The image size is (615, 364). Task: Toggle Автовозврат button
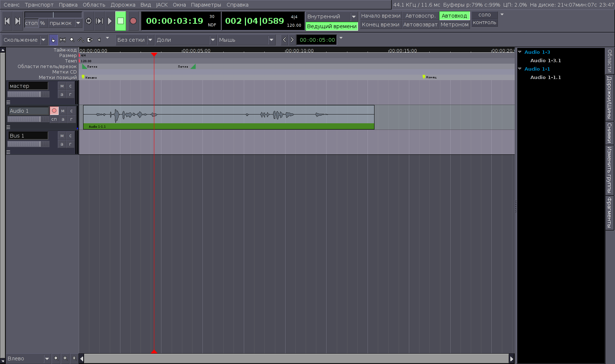click(x=420, y=25)
